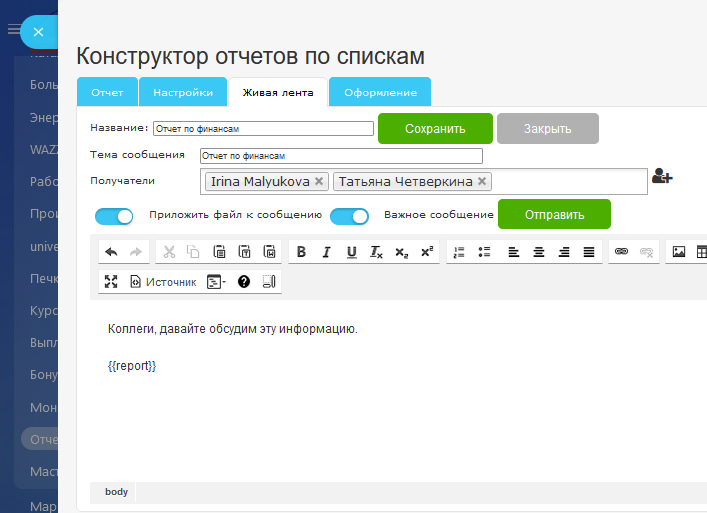Toggle 'Приложить файл к сообщению' switch
Viewport: 707px width, 513px height.
tap(114, 216)
